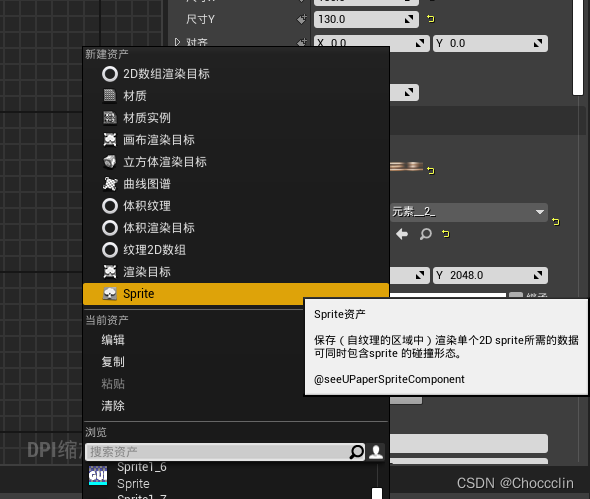Click the 画布渲染目标 icon
The image size is (590, 499).
point(110,140)
